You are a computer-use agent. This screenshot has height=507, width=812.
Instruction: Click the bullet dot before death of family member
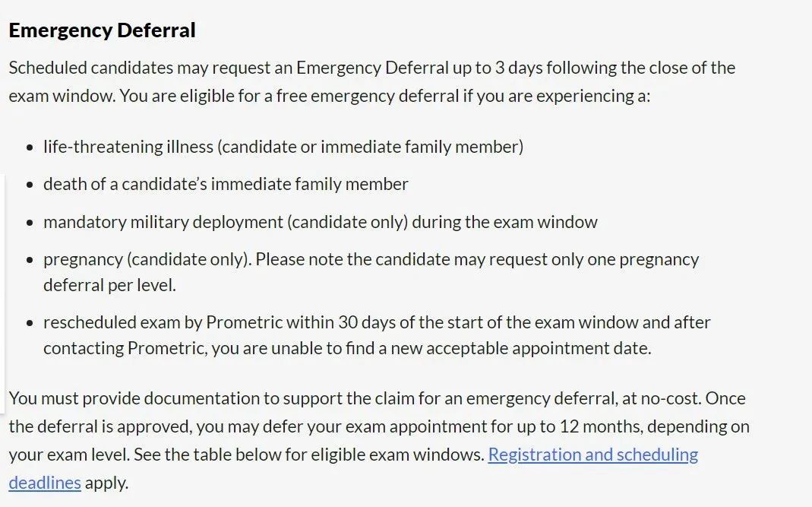coord(30,185)
